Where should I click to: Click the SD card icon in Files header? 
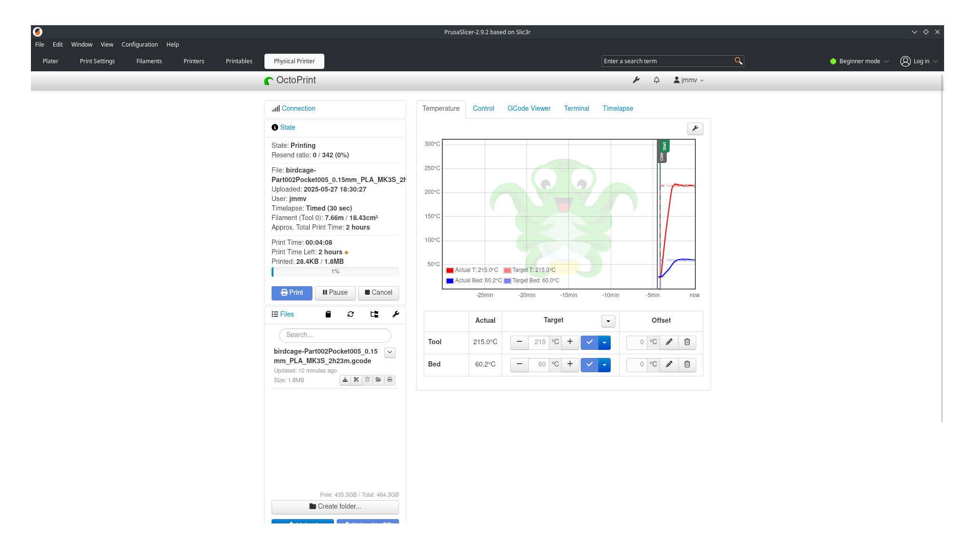328,314
